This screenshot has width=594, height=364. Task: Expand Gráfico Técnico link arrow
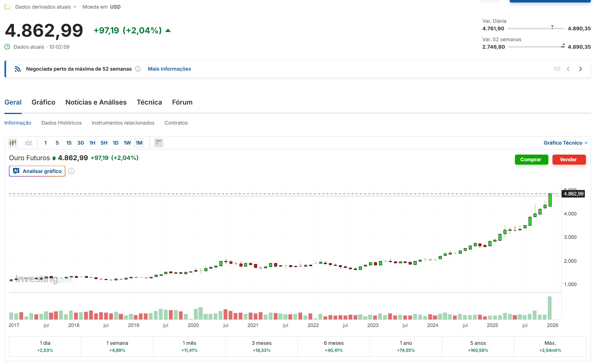pos(586,143)
